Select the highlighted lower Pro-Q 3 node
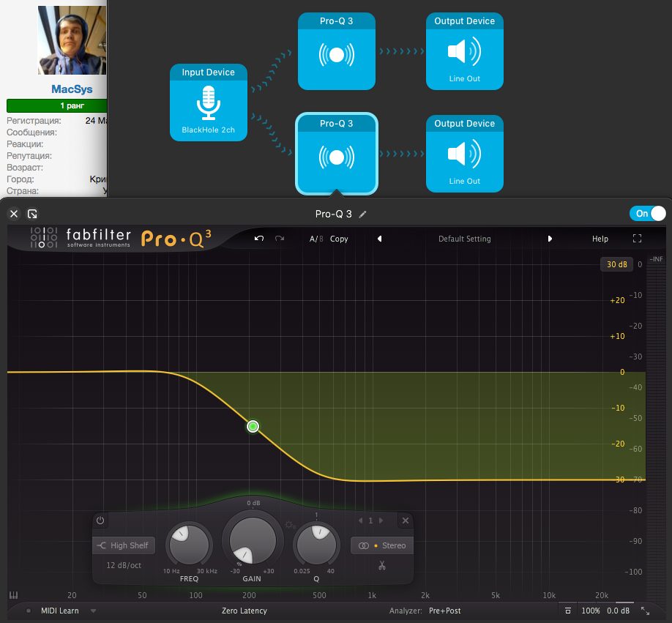The image size is (672, 623). pyautogui.click(x=337, y=154)
